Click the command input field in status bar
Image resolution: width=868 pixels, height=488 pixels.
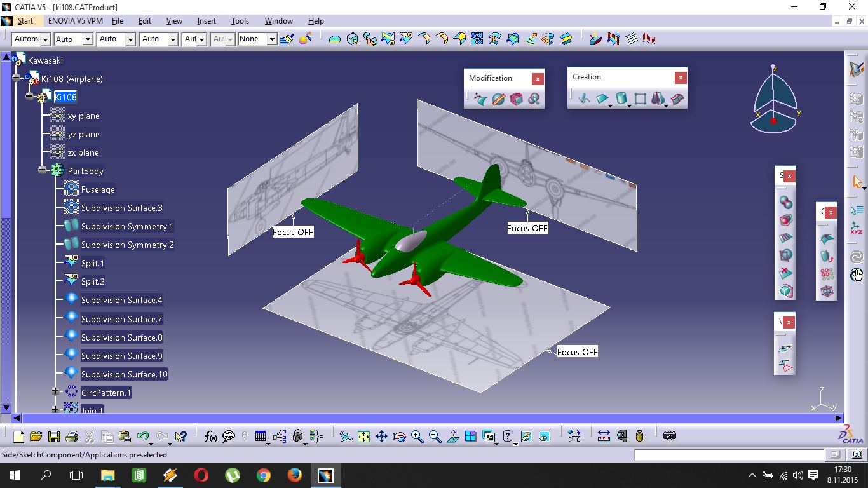pyautogui.click(x=729, y=455)
